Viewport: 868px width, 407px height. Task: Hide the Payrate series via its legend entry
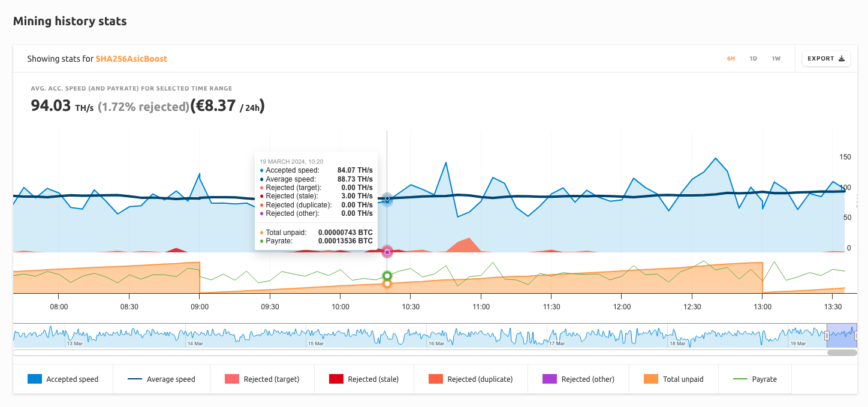click(754, 379)
